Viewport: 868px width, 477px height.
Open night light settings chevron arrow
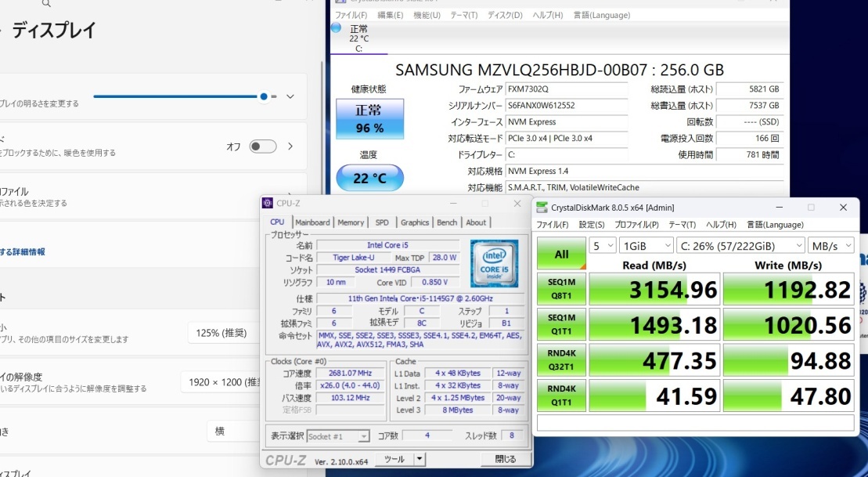pos(290,146)
